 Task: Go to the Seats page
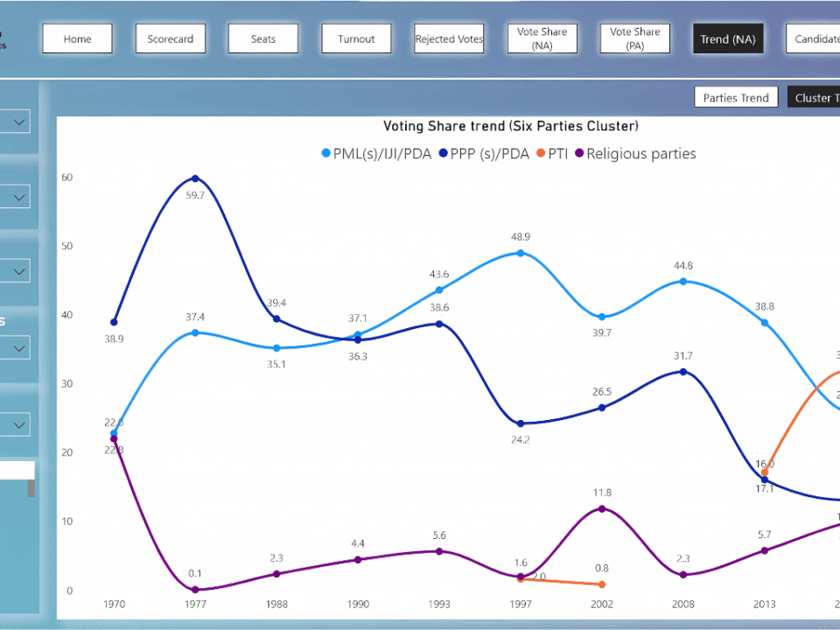pyautogui.click(x=262, y=38)
